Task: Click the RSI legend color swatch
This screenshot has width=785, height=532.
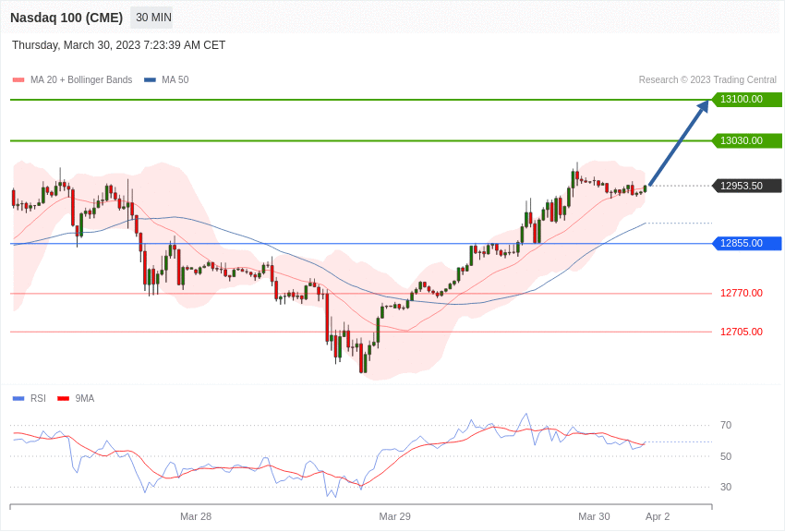Action: click(18, 399)
